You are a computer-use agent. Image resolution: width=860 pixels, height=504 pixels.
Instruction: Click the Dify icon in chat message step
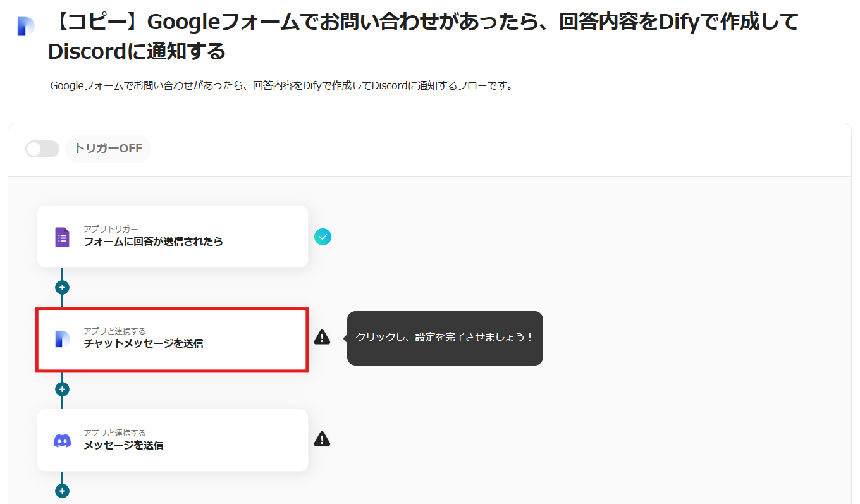pyautogui.click(x=62, y=339)
